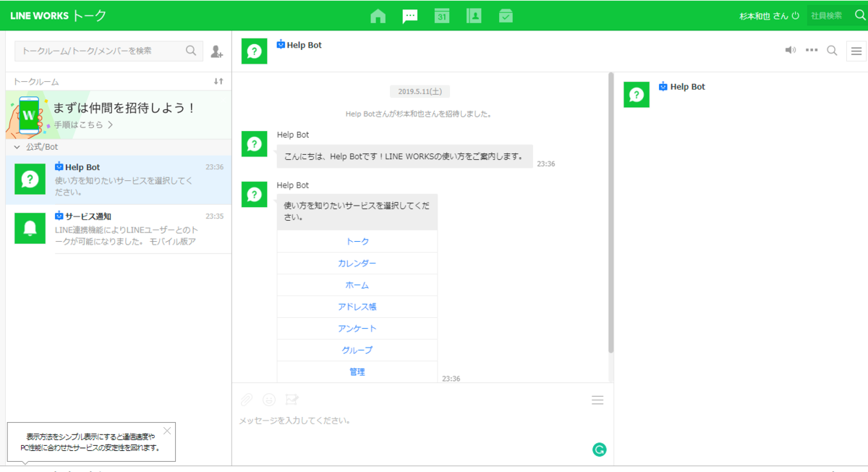Click the トークルーム section heading
Viewport: 868px width, 472px height.
pos(36,82)
